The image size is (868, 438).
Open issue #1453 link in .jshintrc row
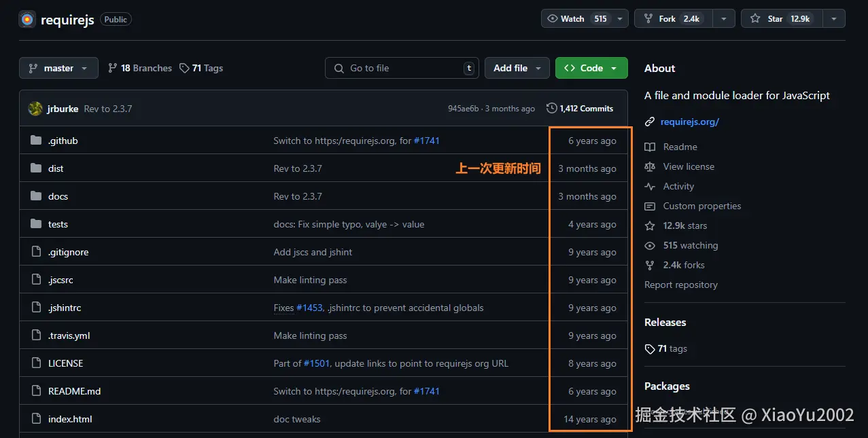[309, 308]
